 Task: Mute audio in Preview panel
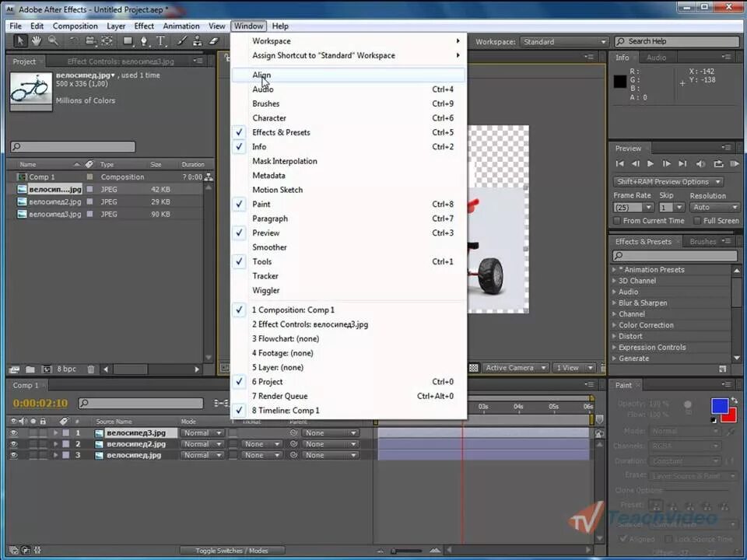coord(700,164)
